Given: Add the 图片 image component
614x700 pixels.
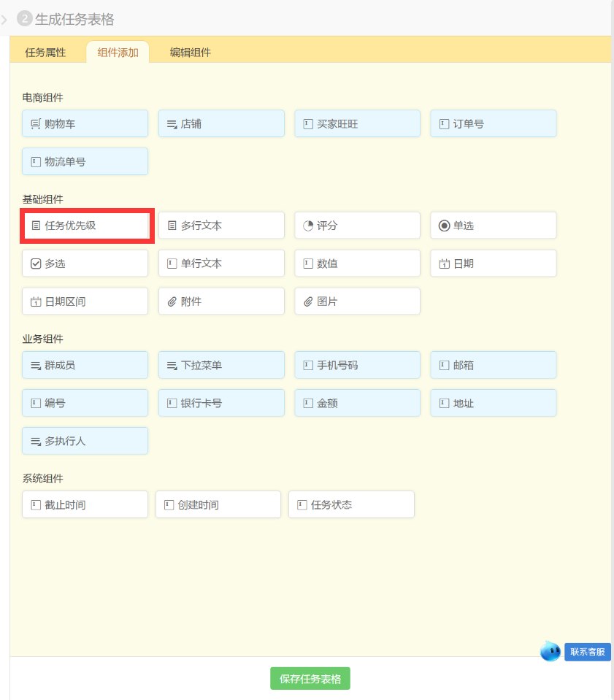Looking at the screenshot, I should (x=357, y=301).
